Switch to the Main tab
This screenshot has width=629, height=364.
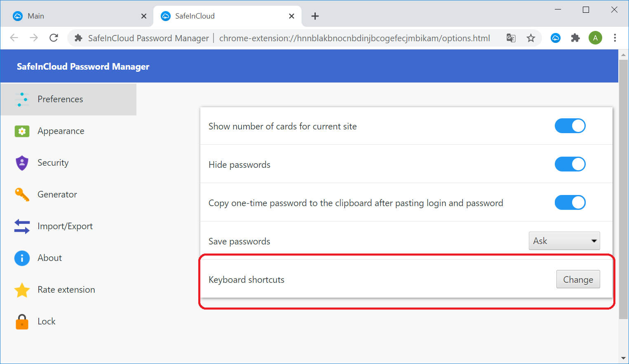78,16
